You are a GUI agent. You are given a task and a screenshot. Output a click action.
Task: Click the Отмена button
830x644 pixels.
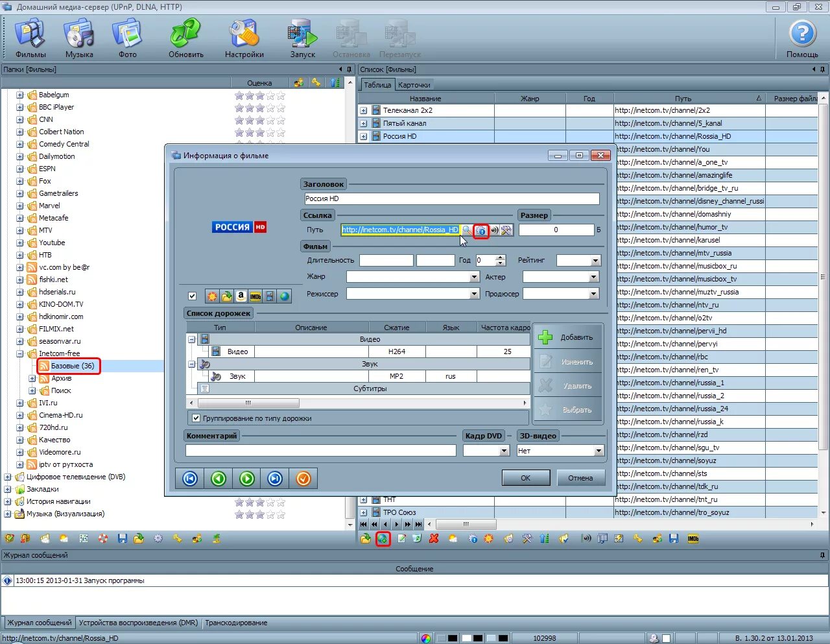pos(580,478)
